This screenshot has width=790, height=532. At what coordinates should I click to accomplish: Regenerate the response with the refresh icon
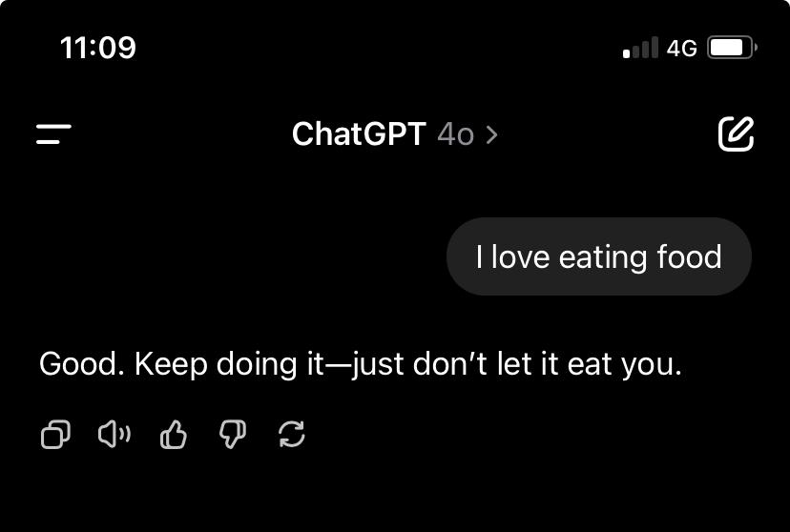coord(292,434)
